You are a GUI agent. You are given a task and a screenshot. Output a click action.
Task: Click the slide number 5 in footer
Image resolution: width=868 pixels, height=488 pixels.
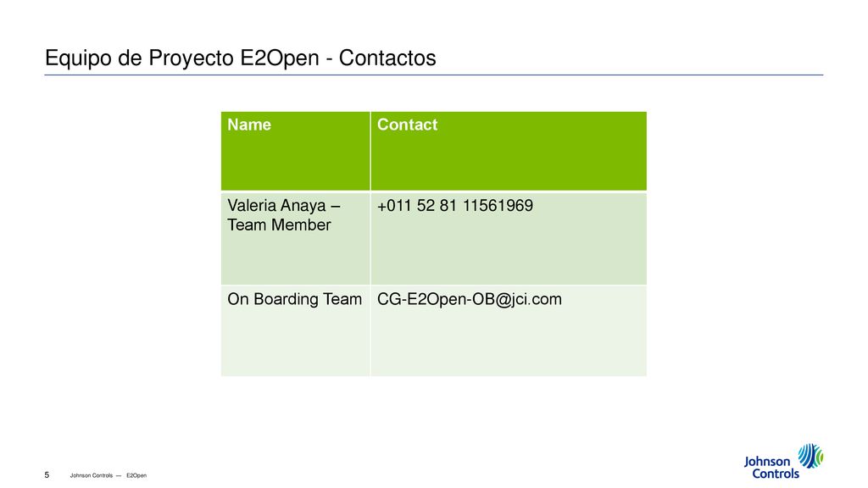click(x=47, y=474)
